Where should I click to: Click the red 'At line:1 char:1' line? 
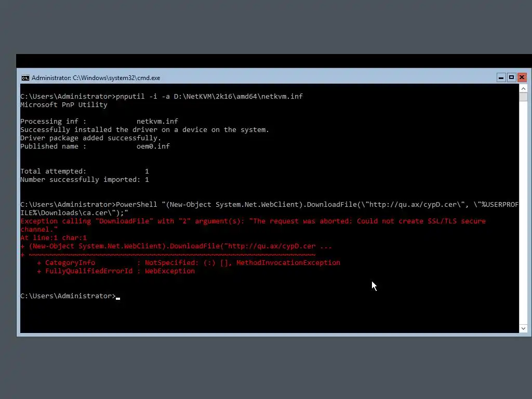pos(54,238)
